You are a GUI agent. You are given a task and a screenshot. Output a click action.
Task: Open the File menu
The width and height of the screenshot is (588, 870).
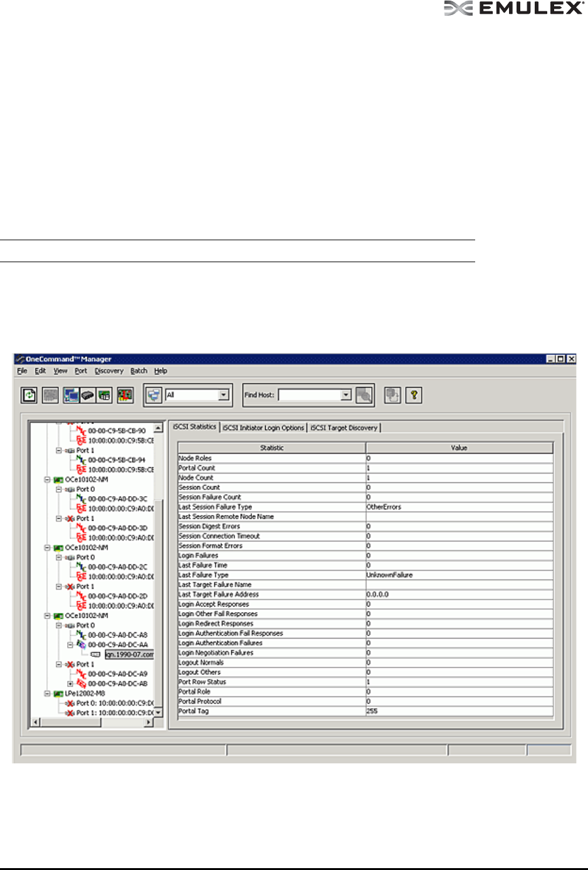pyautogui.click(x=22, y=371)
